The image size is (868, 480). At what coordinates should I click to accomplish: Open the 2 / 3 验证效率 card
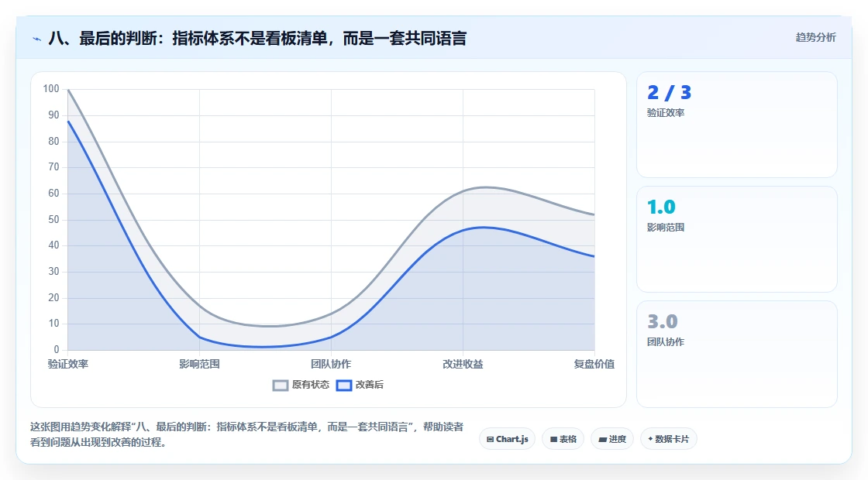point(737,125)
